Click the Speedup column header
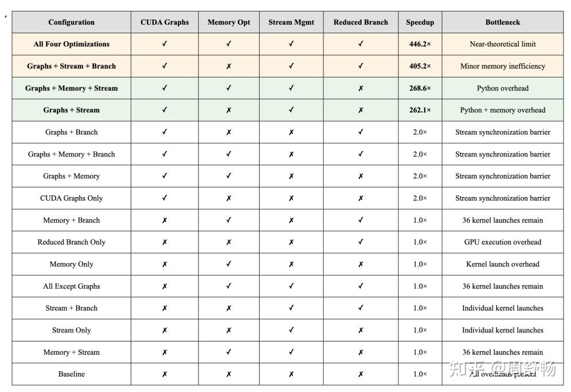 click(420, 22)
